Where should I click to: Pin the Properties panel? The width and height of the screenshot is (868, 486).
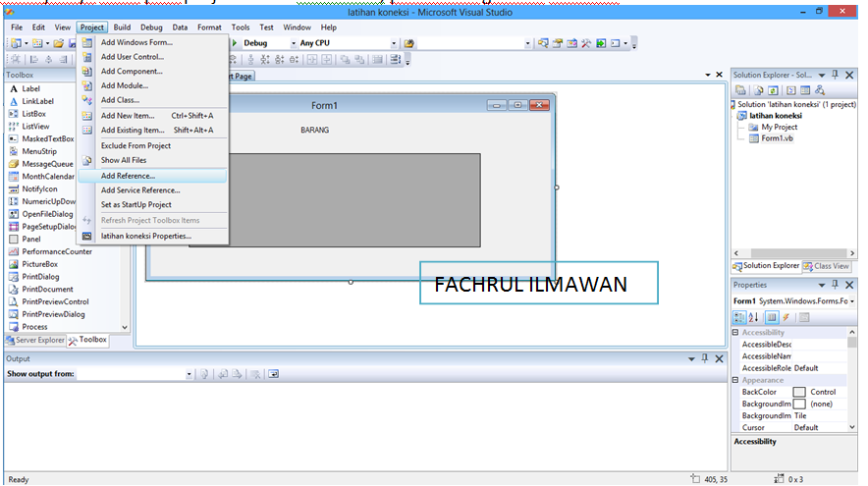click(x=836, y=285)
